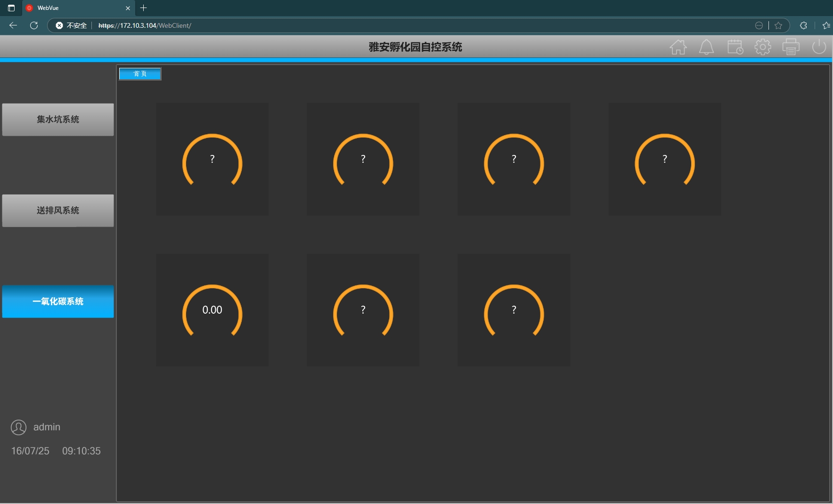Click the 不安全 security warning badge
This screenshot has height=504, width=833.
point(72,25)
